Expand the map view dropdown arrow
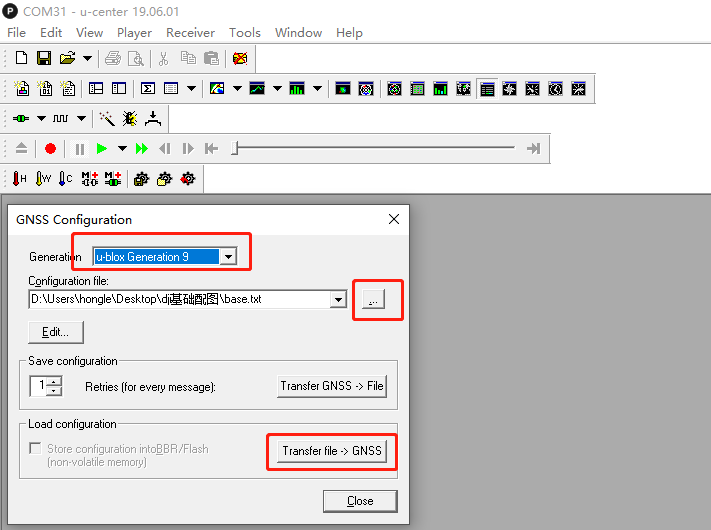 pyautogui.click(x=237, y=88)
